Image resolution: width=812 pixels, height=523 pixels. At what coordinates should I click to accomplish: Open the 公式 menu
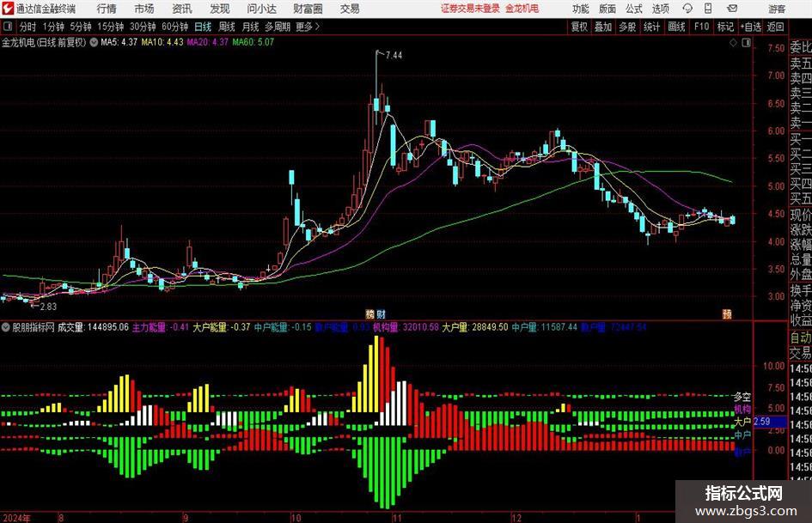click(634, 9)
